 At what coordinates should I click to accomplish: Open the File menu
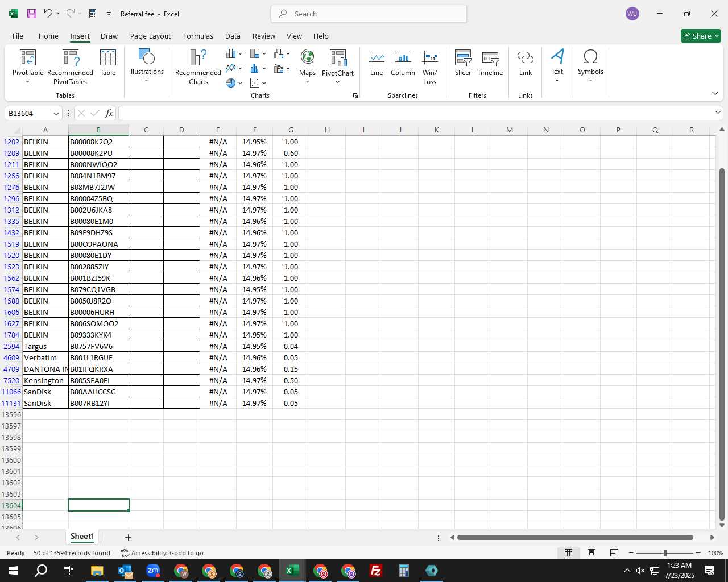tap(18, 36)
